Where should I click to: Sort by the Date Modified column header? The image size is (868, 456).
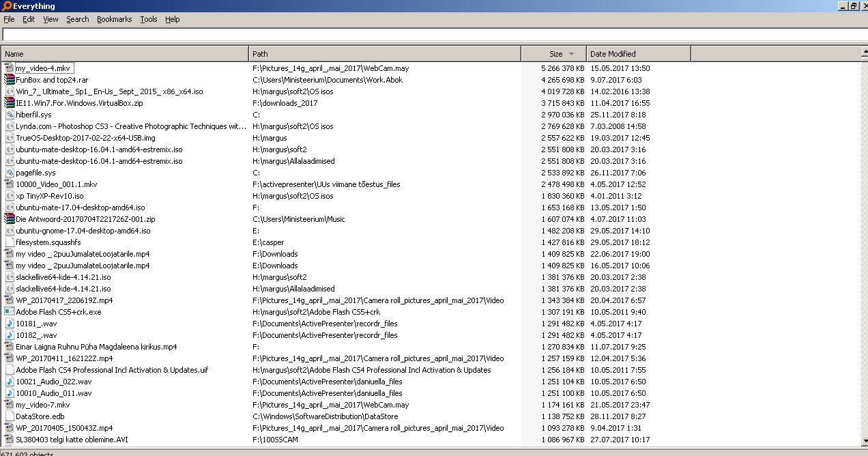click(638, 54)
